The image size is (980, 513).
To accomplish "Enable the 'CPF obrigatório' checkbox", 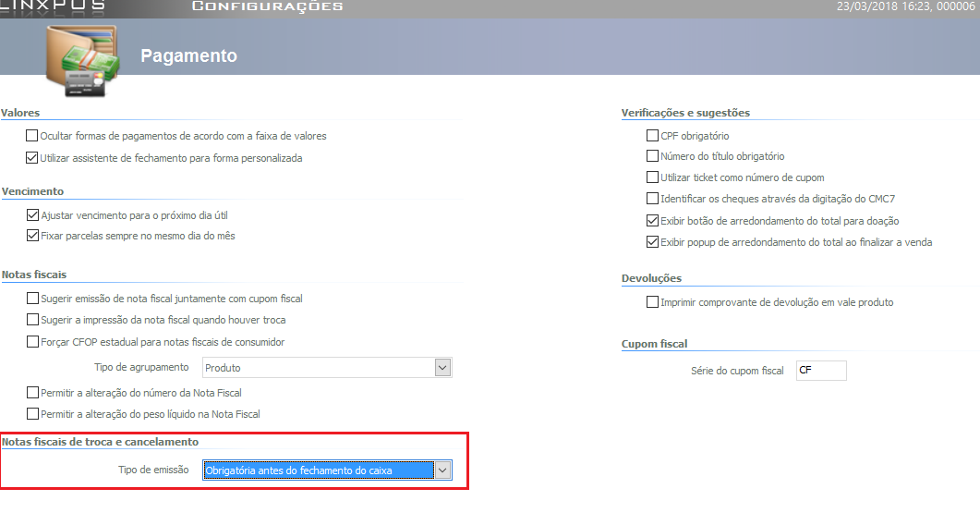I will [x=653, y=136].
